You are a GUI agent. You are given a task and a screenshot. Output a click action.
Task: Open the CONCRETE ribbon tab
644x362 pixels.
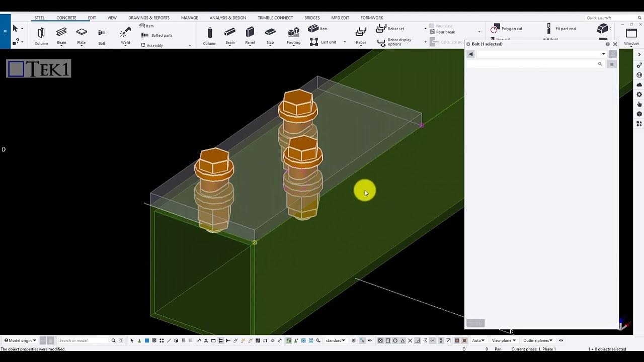(66, 18)
